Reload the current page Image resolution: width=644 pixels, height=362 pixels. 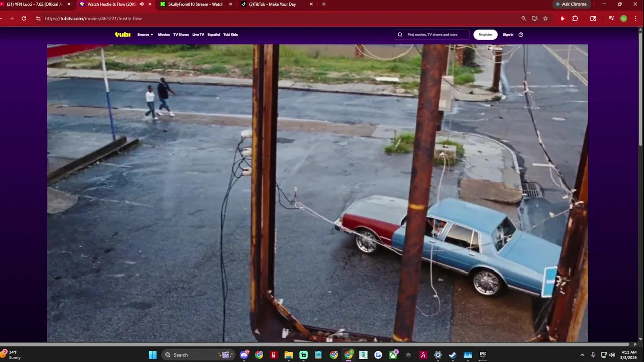point(24,18)
